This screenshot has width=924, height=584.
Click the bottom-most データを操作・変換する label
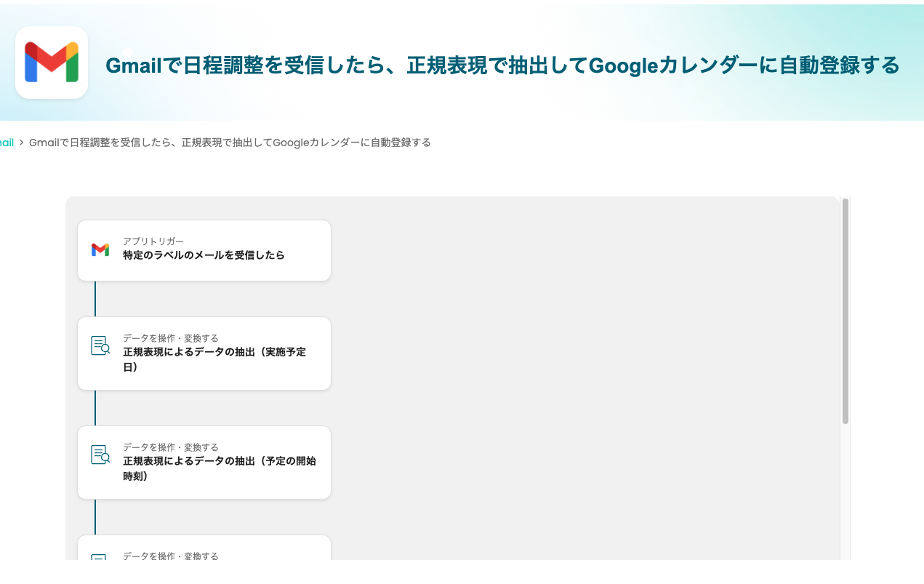click(x=170, y=556)
